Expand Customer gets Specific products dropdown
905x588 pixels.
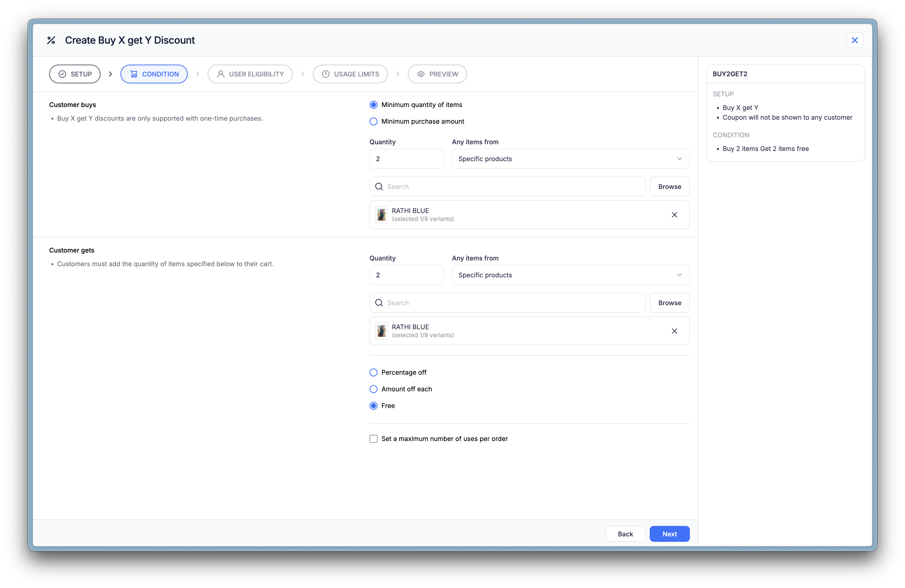click(x=570, y=275)
